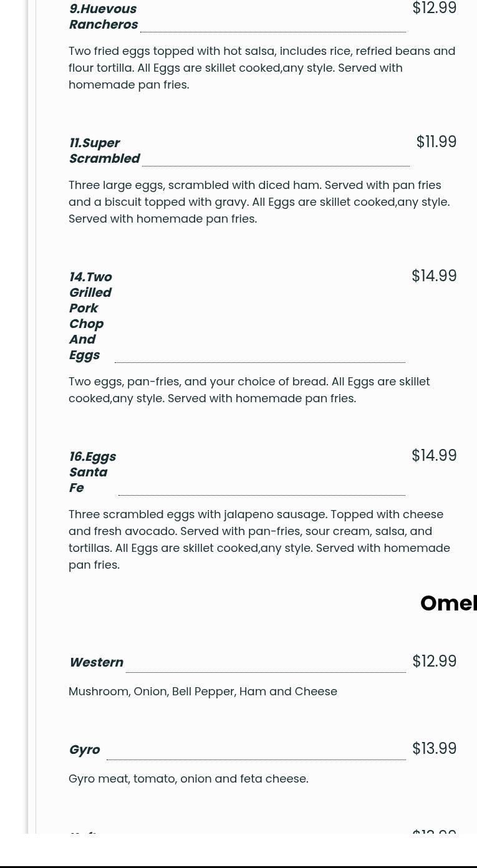Click the Eggs Santa Fe description text
477x868 pixels.
259,539
